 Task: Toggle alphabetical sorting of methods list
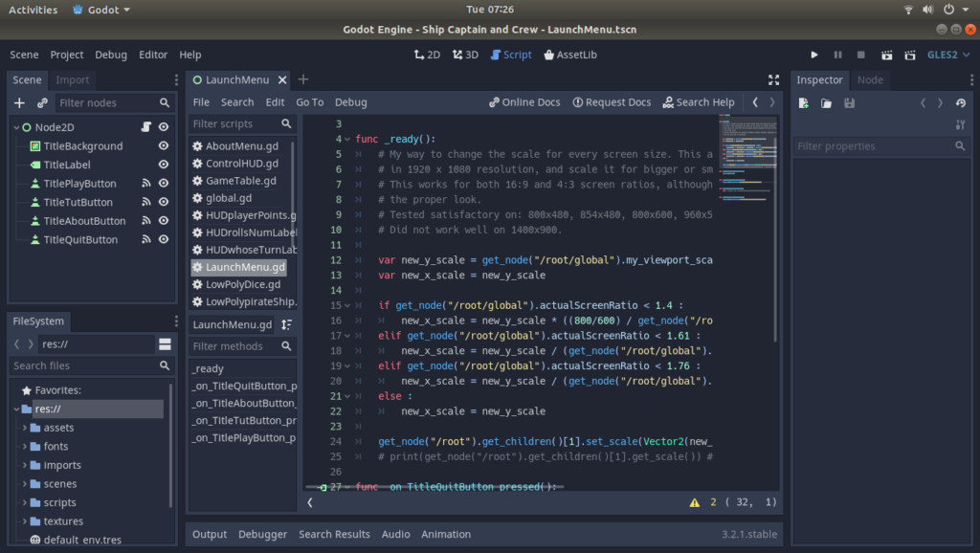pos(286,325)
